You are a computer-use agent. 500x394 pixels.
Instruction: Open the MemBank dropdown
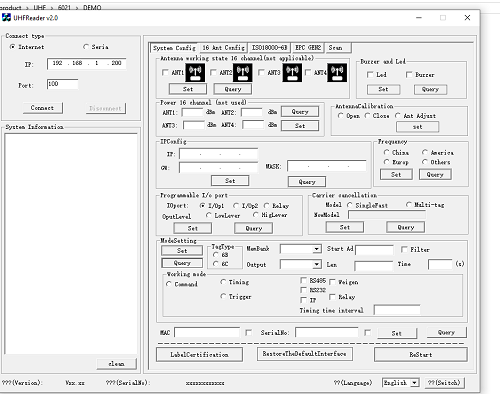(x=316, y=249)
